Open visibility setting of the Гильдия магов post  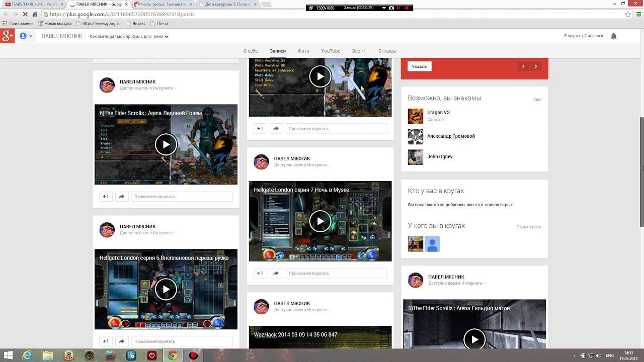[456, 284]
